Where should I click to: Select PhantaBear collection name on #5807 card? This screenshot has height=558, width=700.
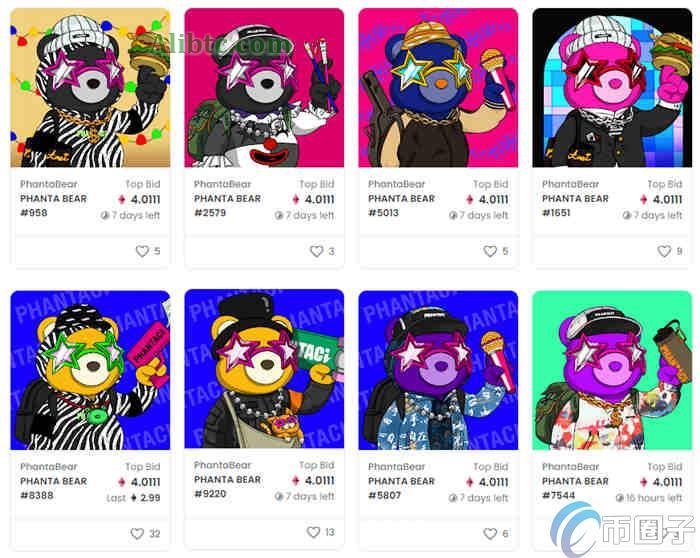pos(396,466)
